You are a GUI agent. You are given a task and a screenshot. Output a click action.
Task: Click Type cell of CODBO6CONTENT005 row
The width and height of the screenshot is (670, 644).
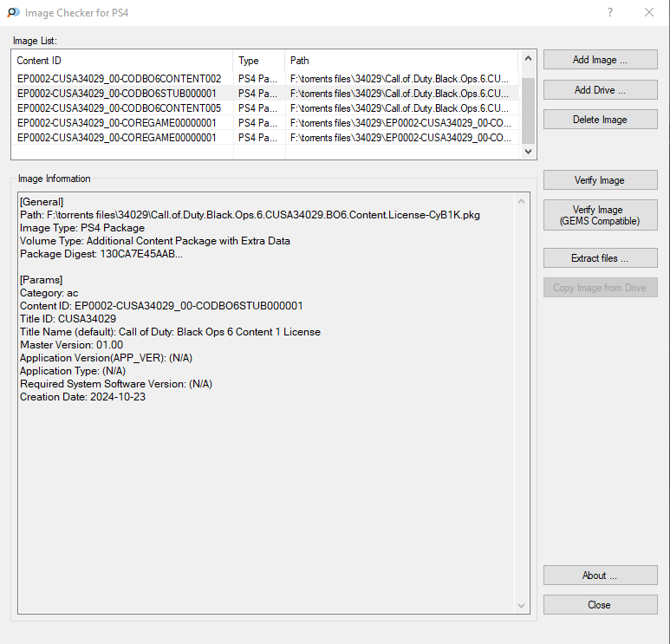tap(257, 108)
